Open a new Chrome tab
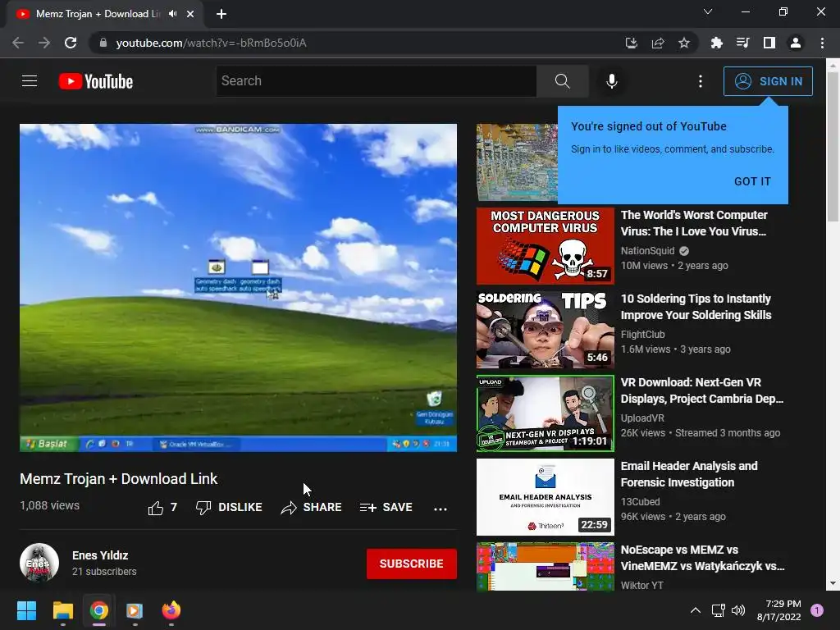Viewport: 840px width, 630px height. 221,14
